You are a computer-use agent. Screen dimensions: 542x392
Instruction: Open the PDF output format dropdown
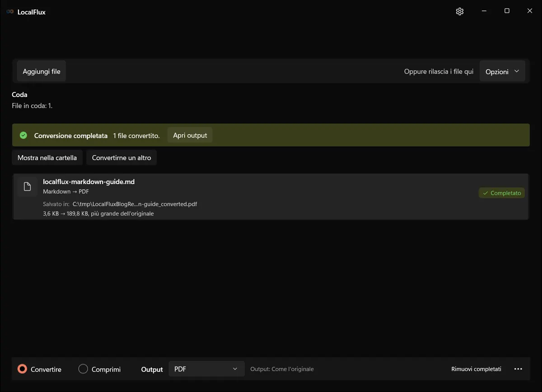[x=206, y=369]
